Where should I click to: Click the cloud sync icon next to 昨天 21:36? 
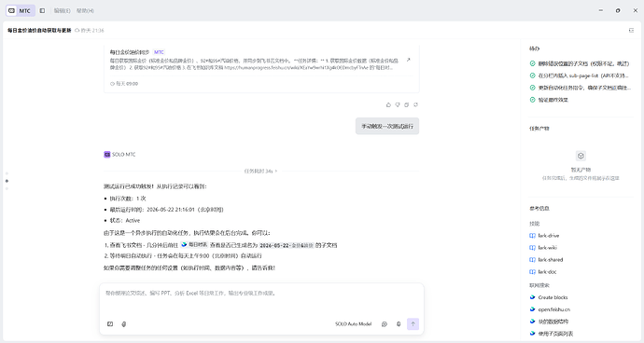(77, 31)
